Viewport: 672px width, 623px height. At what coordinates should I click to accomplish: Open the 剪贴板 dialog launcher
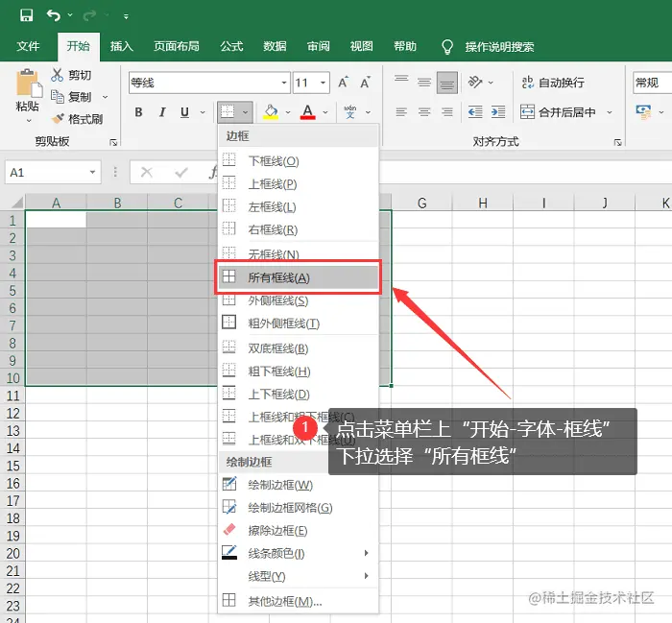tap(113, 142)
